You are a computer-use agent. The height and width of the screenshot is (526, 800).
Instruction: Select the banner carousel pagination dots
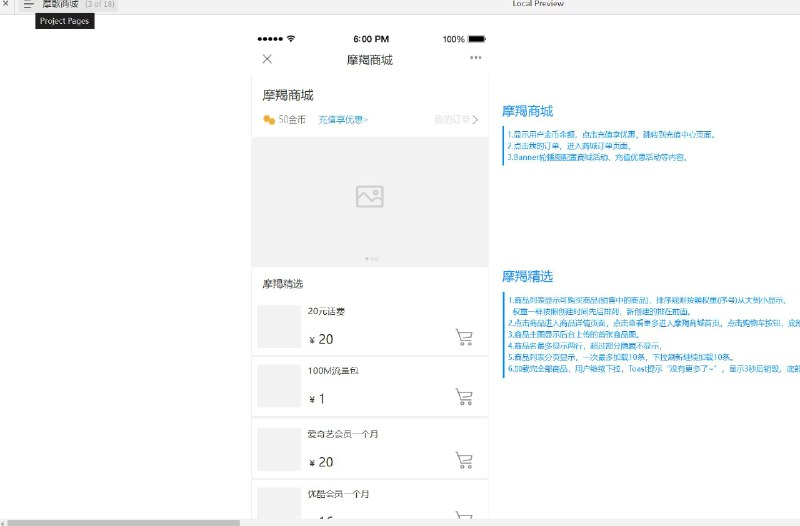pyautogui.click(x=371, y=259)
